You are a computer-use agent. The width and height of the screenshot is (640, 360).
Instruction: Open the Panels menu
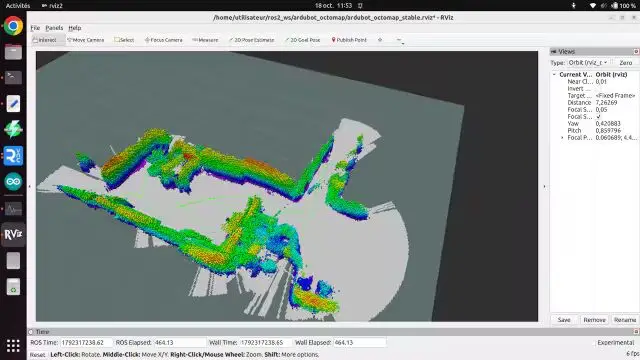click(54, 28)
